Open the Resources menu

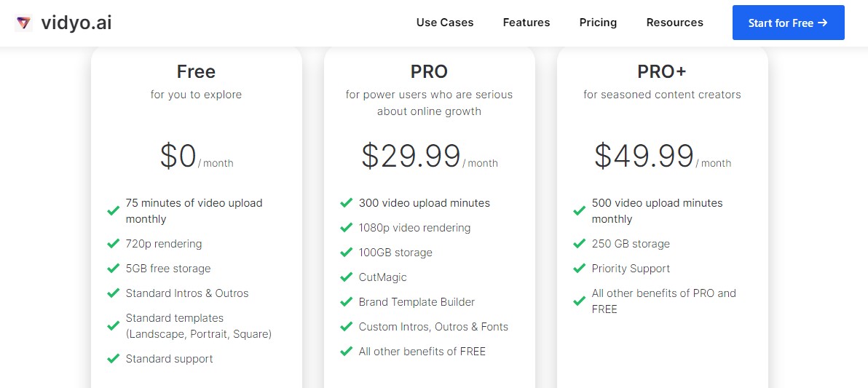[x=675, y=23]
